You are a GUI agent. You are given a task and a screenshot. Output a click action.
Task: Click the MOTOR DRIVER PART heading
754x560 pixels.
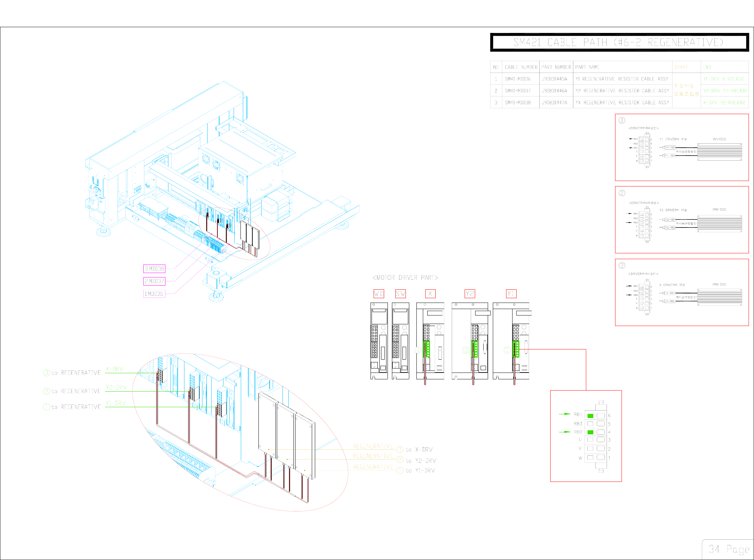click(x=405, y=278)
